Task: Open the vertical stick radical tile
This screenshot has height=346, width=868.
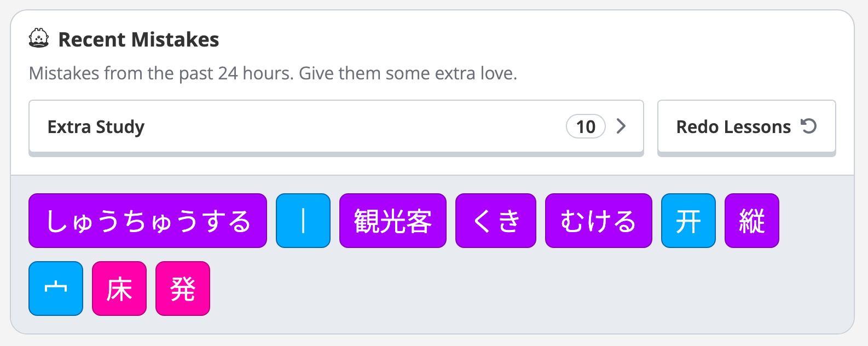Action: [303, 221]
